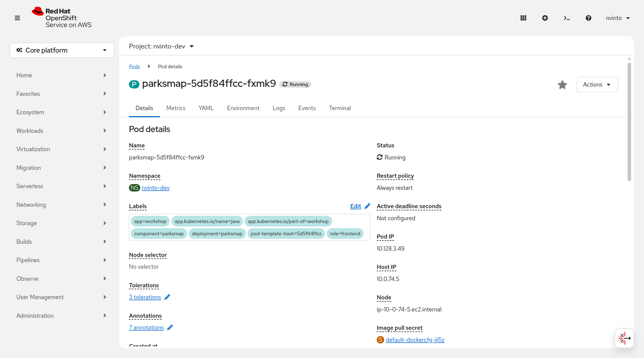Click the Running status badge in header

pos(295,84)
